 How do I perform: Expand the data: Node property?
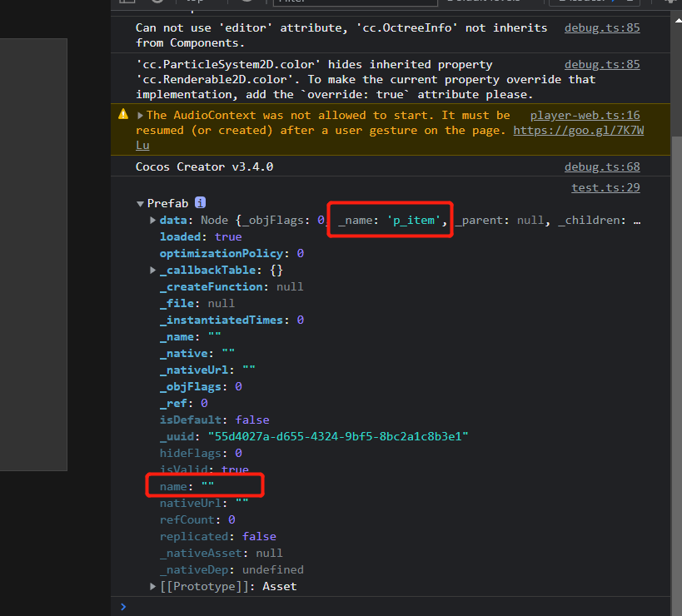coord(152,220)
